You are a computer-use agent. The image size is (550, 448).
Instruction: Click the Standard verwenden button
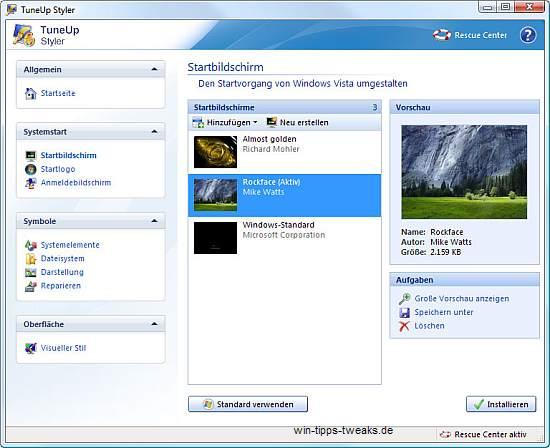click(x=248, y=404)
